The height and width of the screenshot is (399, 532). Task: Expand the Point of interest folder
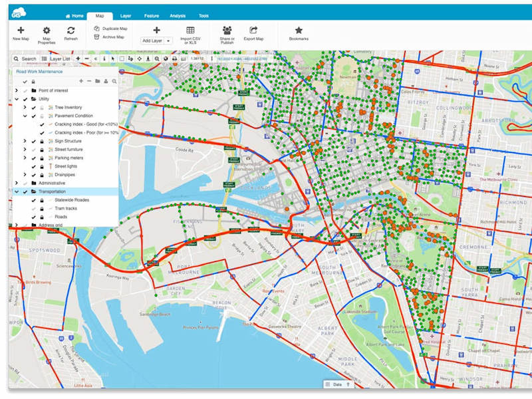coord(16,90)
